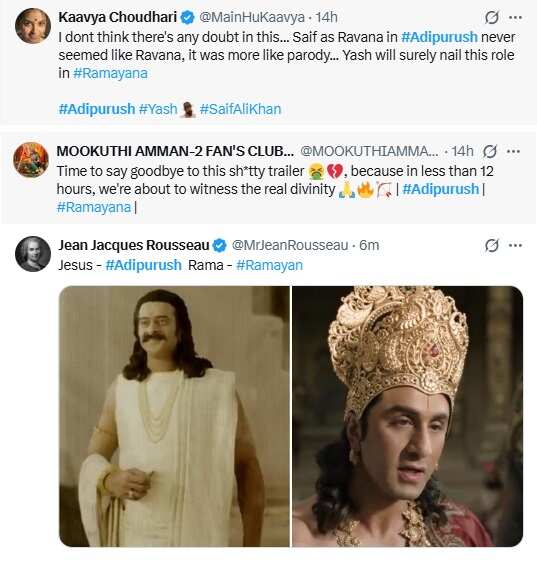Click the Grok icon on the Mookuthi Amman tweet

point(490,151)
